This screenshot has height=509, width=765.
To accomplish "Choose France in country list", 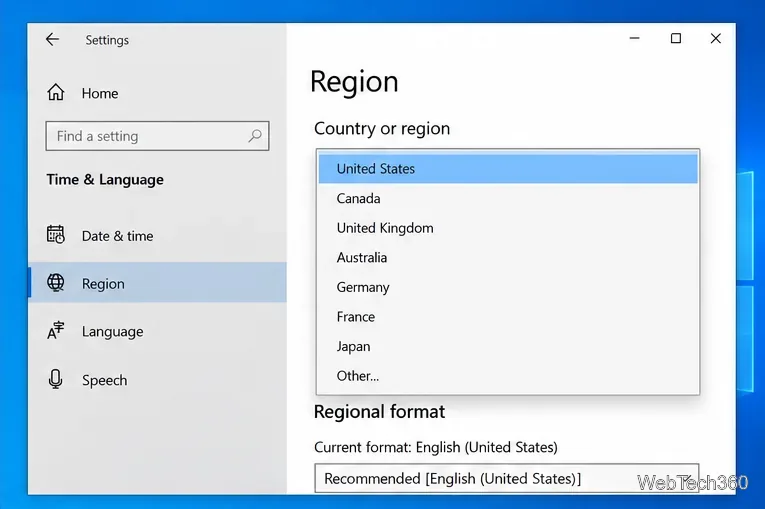I will coord(508,317).
